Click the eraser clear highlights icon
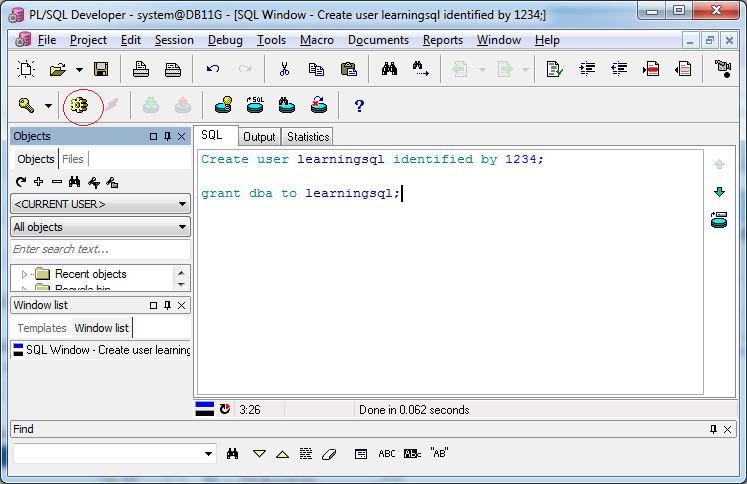This screenshot has width=747, height=484. click(x=329, y=454)
